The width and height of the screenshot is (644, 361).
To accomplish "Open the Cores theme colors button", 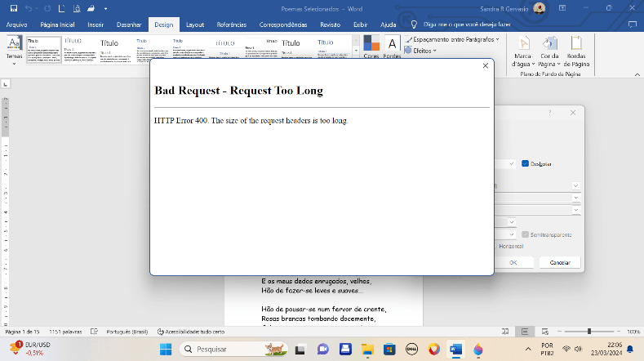I will pos(371,47).
